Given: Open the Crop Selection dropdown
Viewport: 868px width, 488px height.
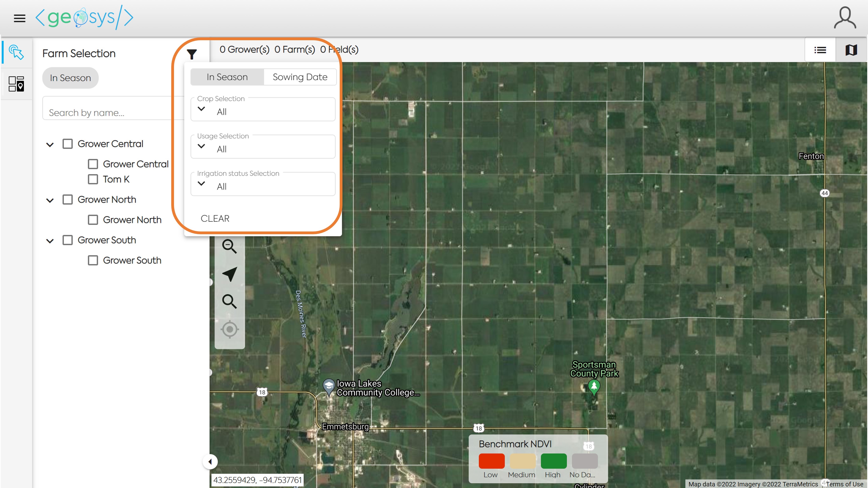Looking at the screenshot, I should click(263, 111).
